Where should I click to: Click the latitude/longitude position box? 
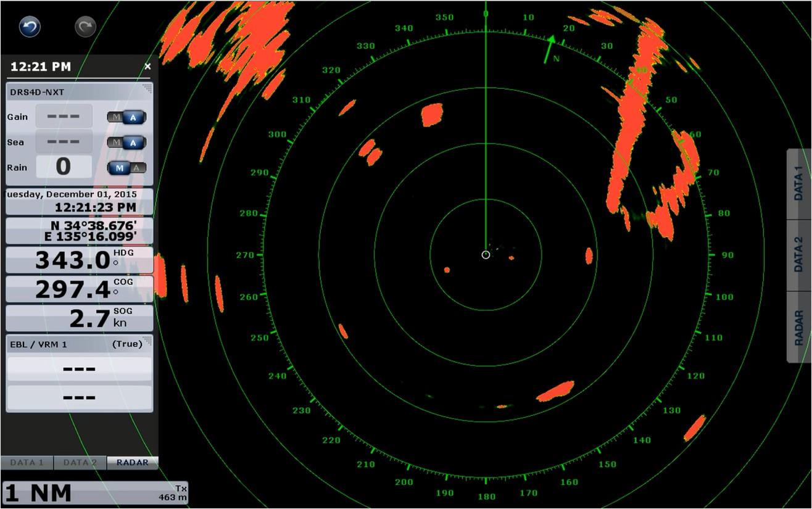[x=80, y=231]
